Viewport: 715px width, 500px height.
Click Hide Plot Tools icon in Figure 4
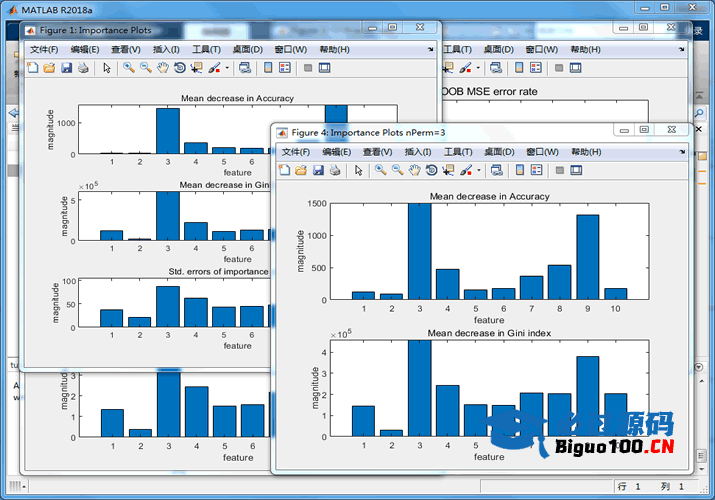point(560,170)
